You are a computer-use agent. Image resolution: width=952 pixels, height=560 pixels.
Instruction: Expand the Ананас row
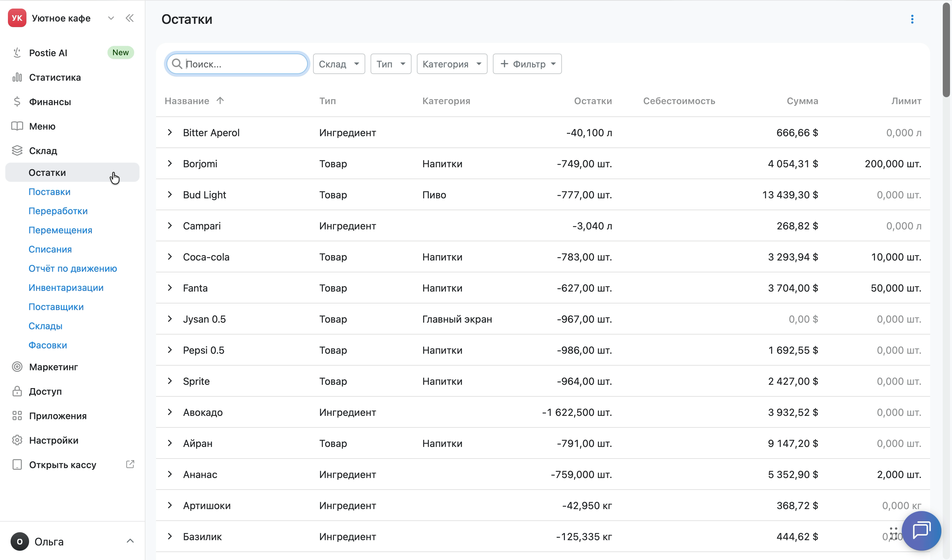point(170,474)
